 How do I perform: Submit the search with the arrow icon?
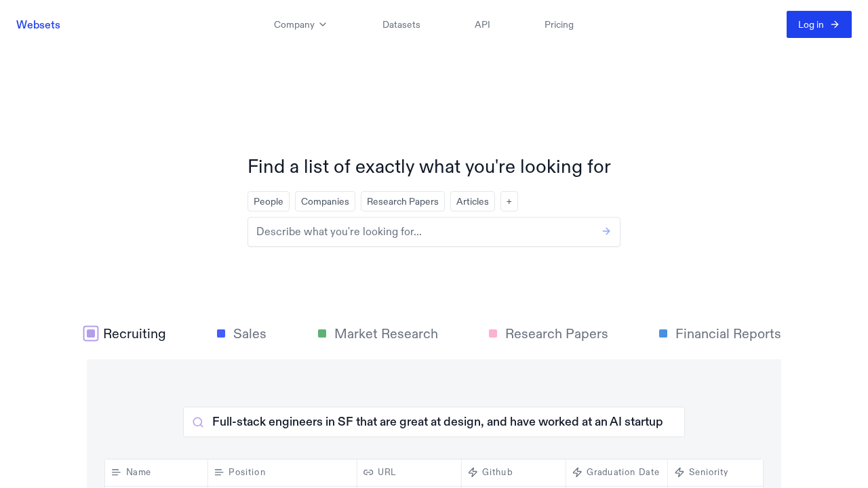(606, 231)
